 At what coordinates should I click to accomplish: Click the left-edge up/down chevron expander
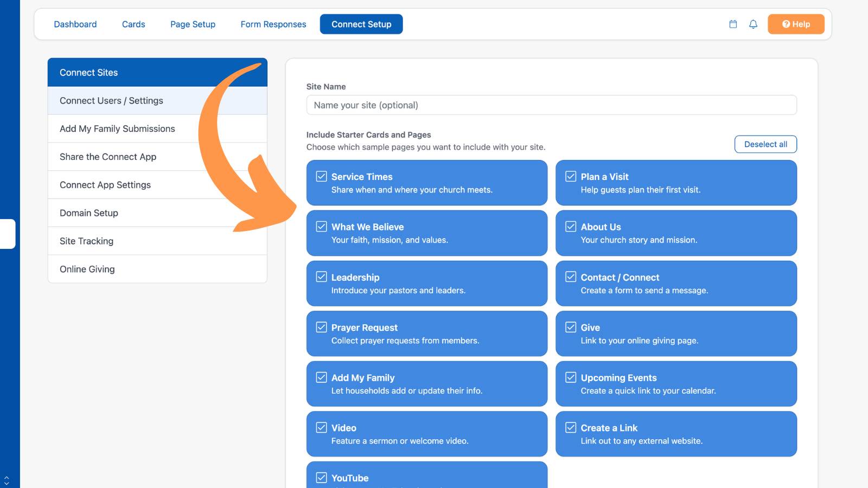(x=7, y=480)
